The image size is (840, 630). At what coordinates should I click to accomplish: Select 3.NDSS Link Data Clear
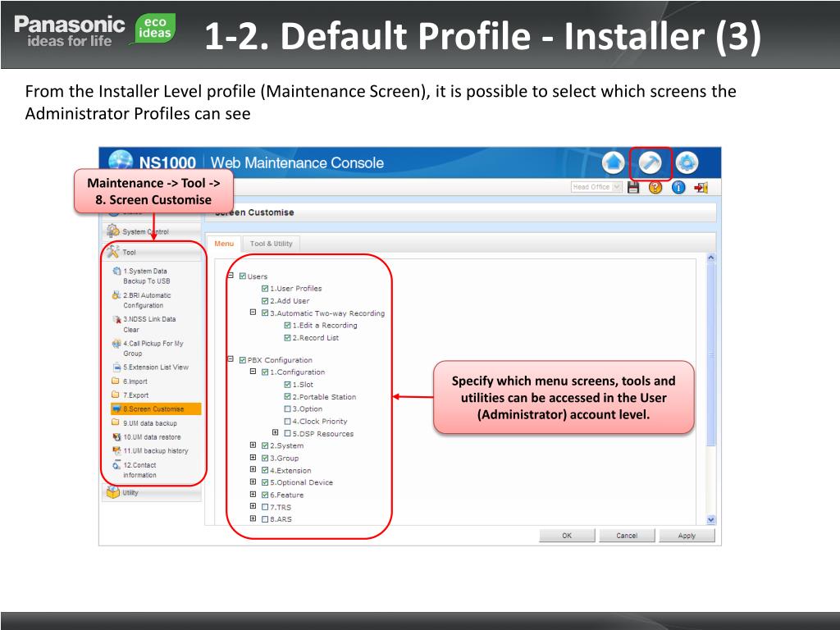(146, 324)
